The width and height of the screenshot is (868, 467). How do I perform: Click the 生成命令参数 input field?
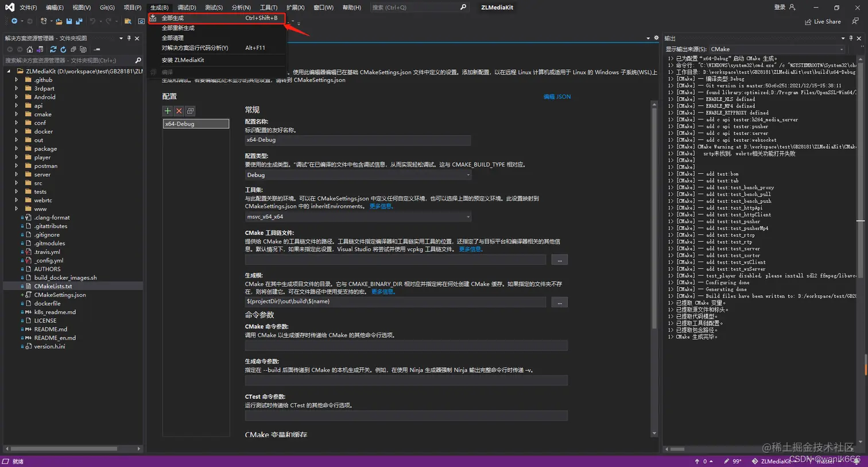click(406, 380)
